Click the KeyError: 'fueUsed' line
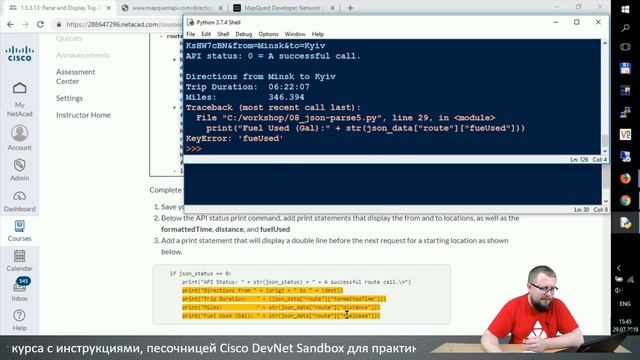Screen dimensions: 640x360 (234, 138)
